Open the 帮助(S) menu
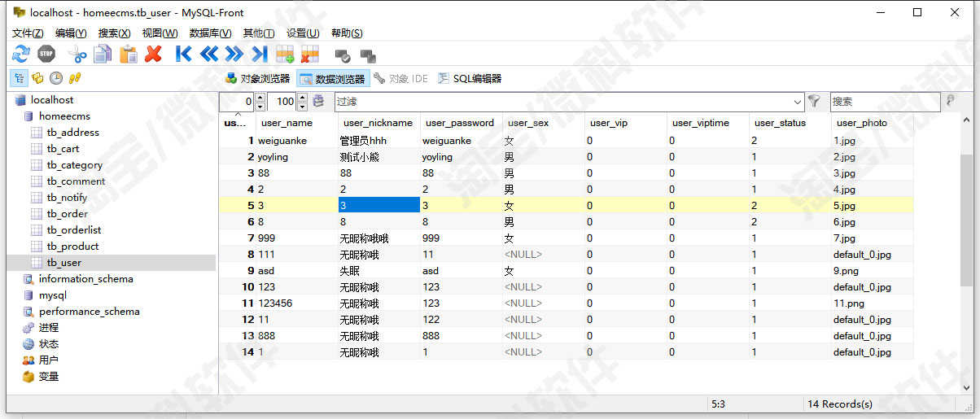 coord(347,33)
